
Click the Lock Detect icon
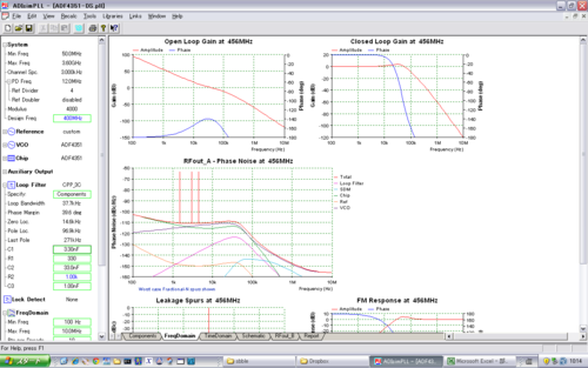point(8,299)
